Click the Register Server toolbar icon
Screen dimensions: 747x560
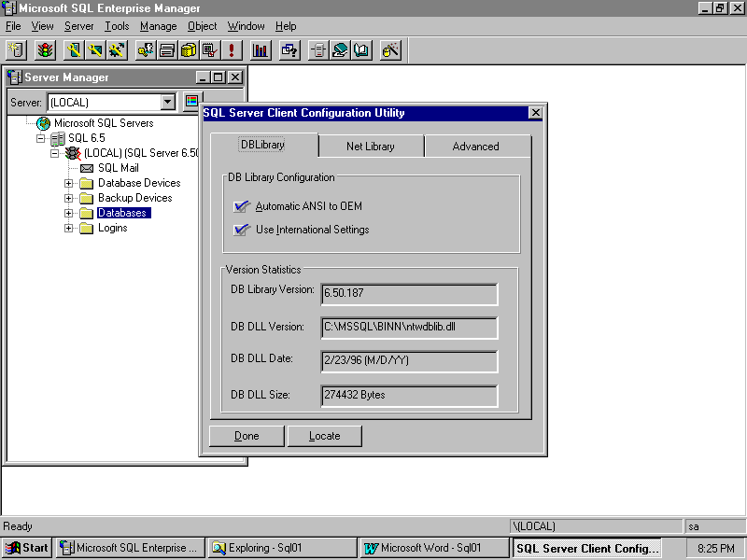16,49
